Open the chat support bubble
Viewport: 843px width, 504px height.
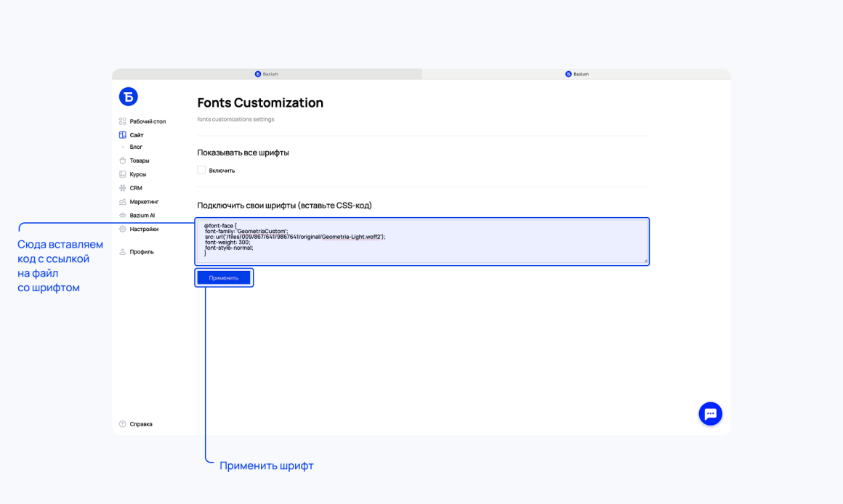710,414
